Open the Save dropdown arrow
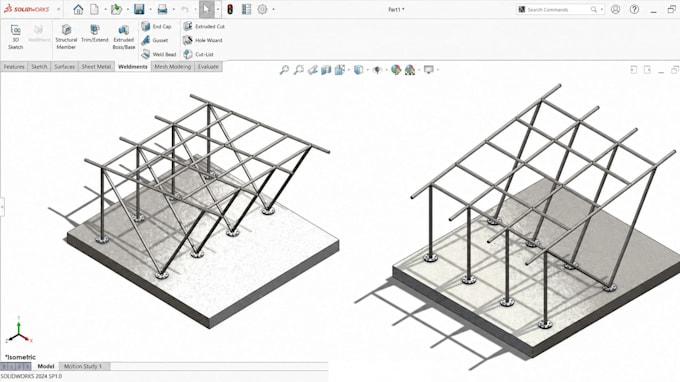This screenshot has height=382, width=680. pos(150,9)
